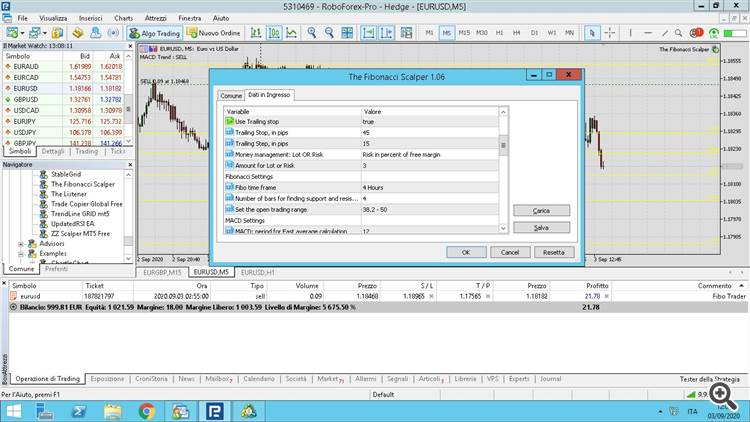Switch to Comune tab in dialog
This screenshot has height=422, width=750.
tap(231, 96)
